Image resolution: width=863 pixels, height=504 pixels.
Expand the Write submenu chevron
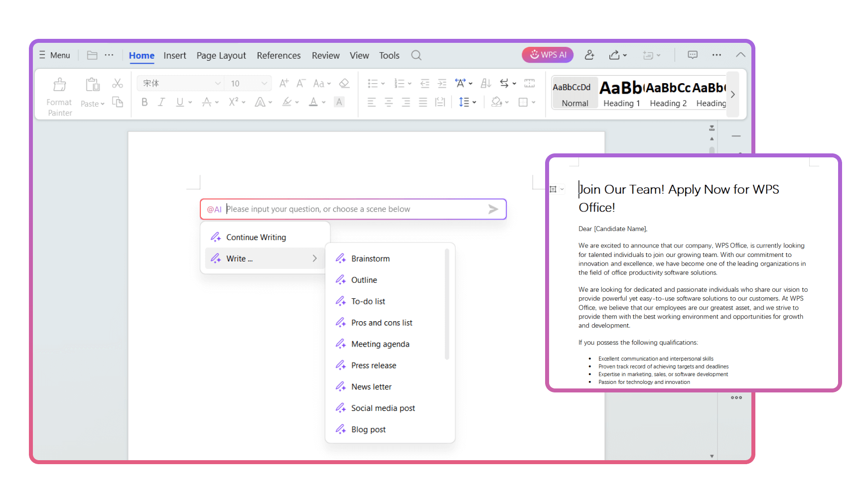(314, 258)
